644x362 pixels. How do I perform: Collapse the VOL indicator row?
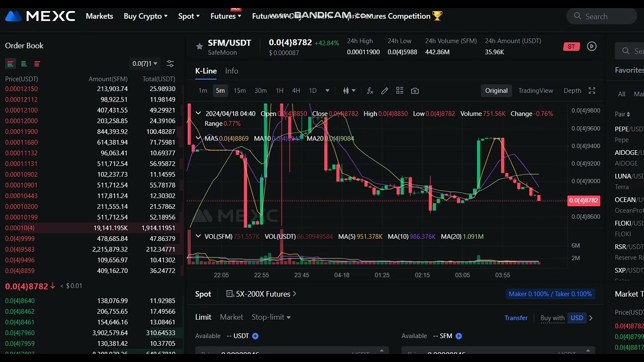point(198,236)
